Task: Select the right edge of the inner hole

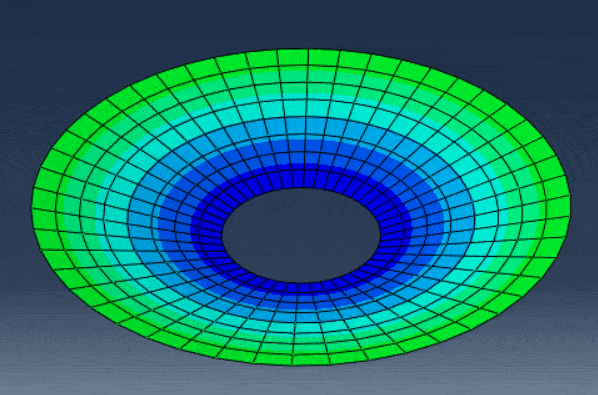Action: point(380,235)
